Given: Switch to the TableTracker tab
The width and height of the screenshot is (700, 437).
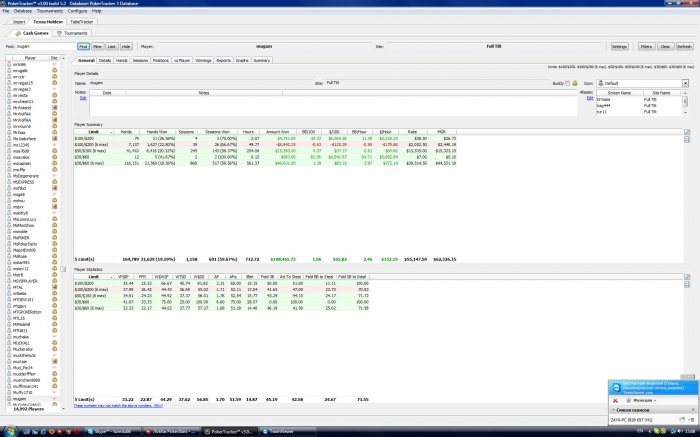Looking at the screenshot, I should (x=82, y=21).
